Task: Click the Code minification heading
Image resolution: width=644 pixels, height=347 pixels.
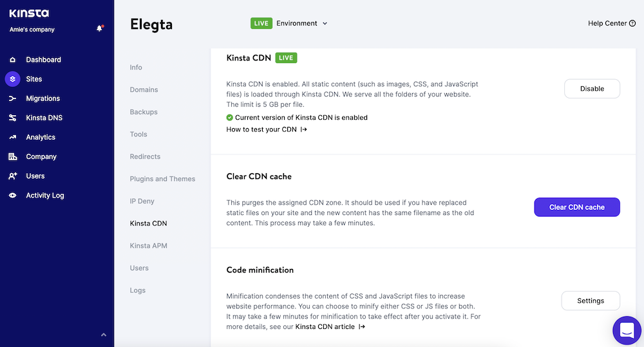Action: [260, 270]
